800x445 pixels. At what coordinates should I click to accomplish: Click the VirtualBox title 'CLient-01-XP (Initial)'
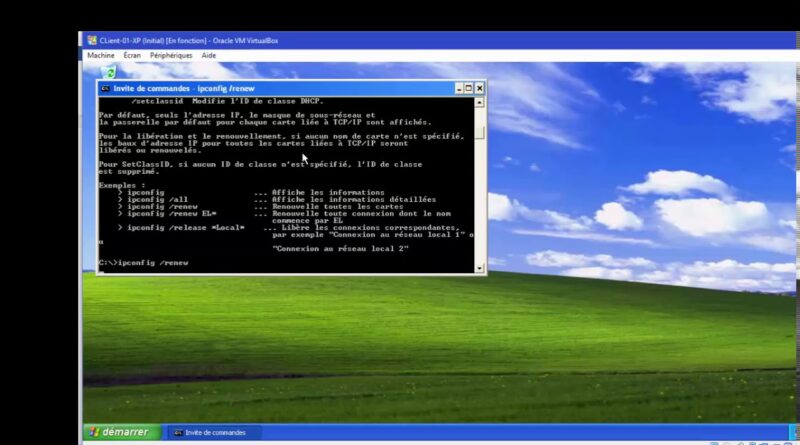pos(132,40)
